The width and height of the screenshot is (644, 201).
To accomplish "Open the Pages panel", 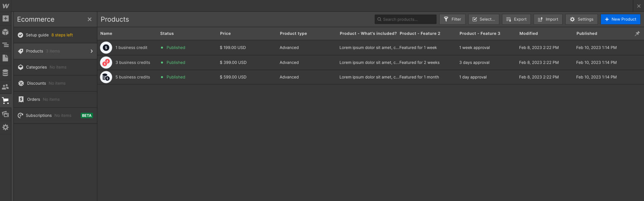I will coord(6,58).
